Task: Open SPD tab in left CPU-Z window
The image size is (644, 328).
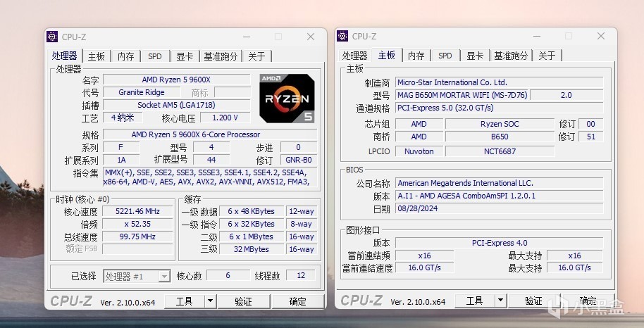Action: pos(155,56)
